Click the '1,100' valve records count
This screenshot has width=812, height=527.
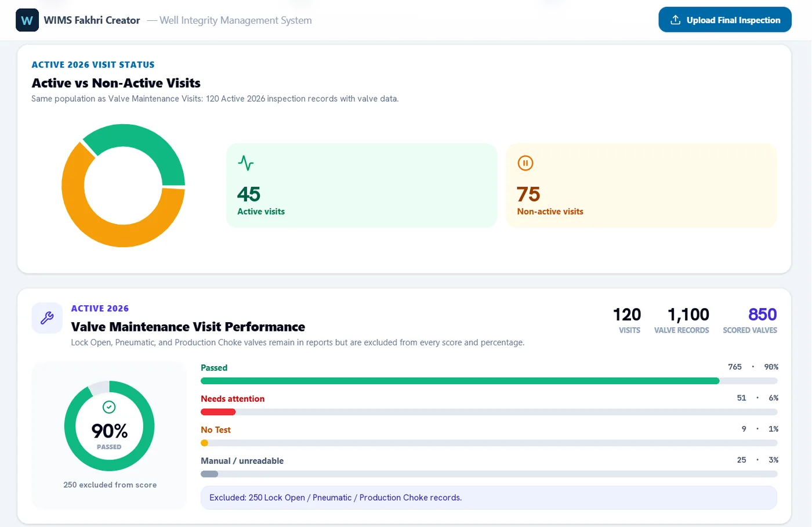pyautogui.click(x=688, y=315)
